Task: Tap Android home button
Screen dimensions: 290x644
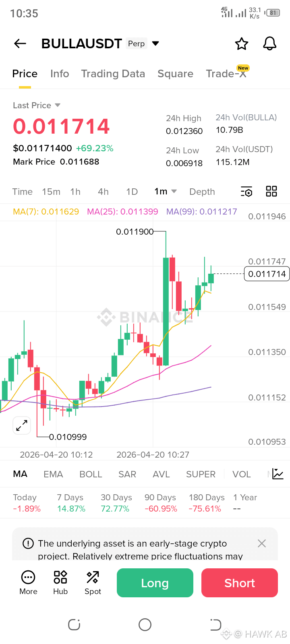Action: (145, 625)
